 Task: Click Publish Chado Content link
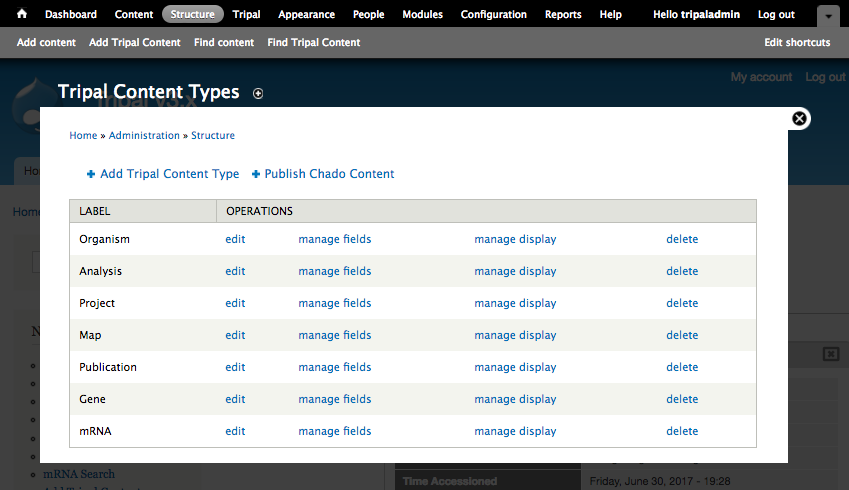pyautogui.click(x=329, y=174)
